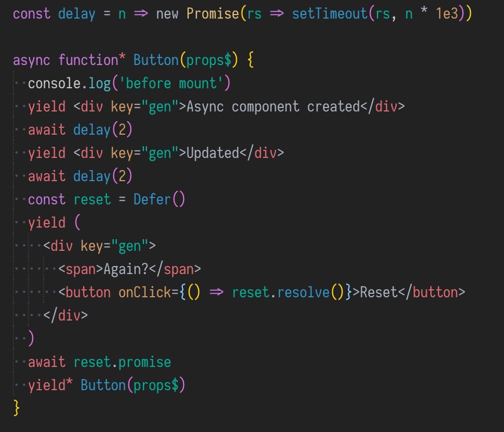504x432 pixels.
Task: Click the 'setTimeout' call in the first line
Action: click(329, 14)
